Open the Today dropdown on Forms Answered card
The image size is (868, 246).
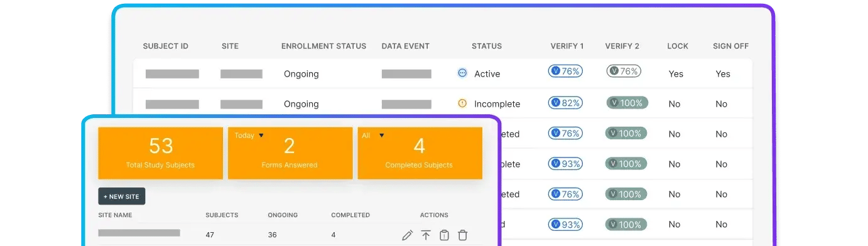(249, 135)
